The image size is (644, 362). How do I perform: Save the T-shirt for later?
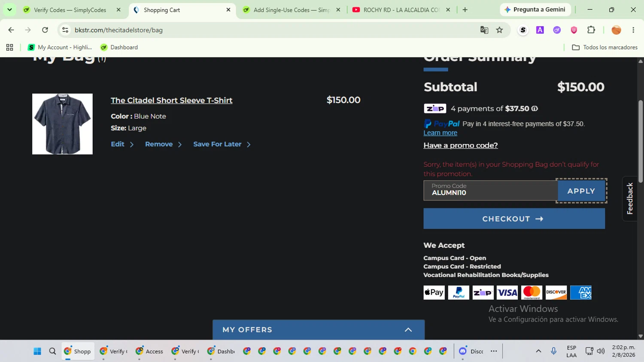click(x=222, y=144)
